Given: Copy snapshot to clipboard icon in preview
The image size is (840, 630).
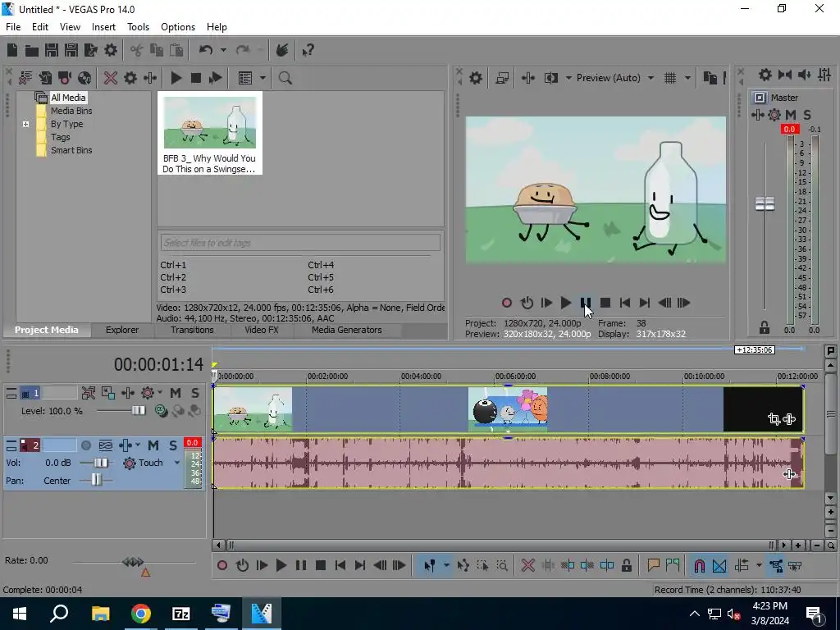Looking at the screenshot, I should pyautogui.click(x=710, y=78).
